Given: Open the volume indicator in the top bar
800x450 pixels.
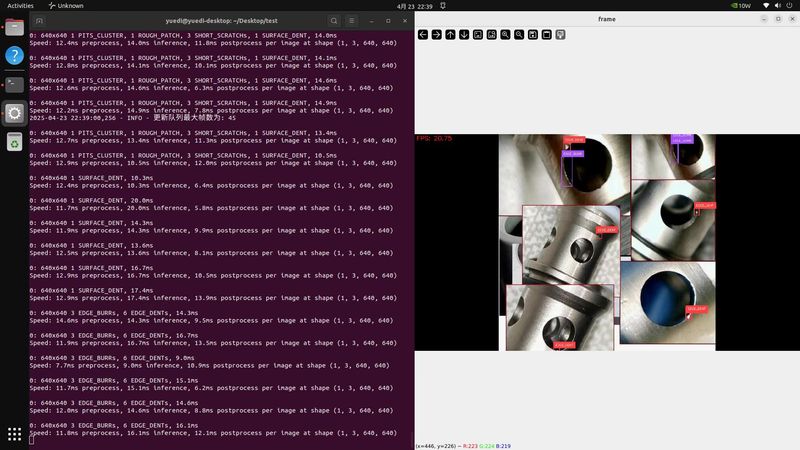Looking at the screenshot, I should click(x=778, y=6).
